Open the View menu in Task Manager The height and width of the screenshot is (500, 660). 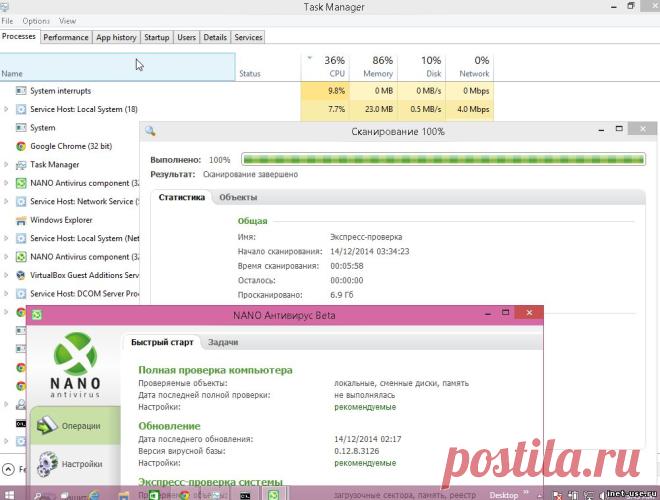[x=67, y=21]
